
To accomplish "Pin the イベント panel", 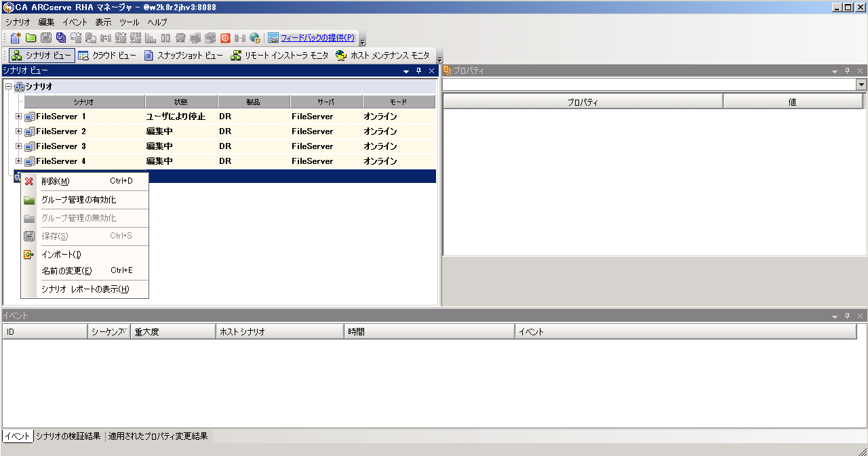I will click(x=848, y=316).
